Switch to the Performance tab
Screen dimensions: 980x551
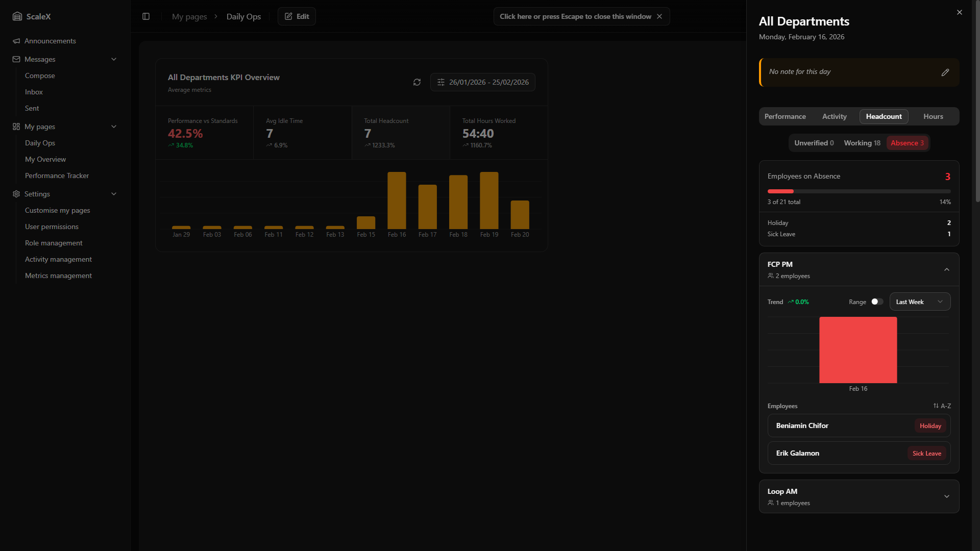[x=785, y=116]
